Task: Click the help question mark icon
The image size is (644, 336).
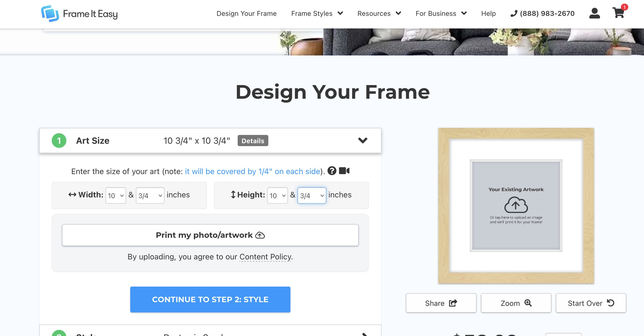Action: (332, 171)
